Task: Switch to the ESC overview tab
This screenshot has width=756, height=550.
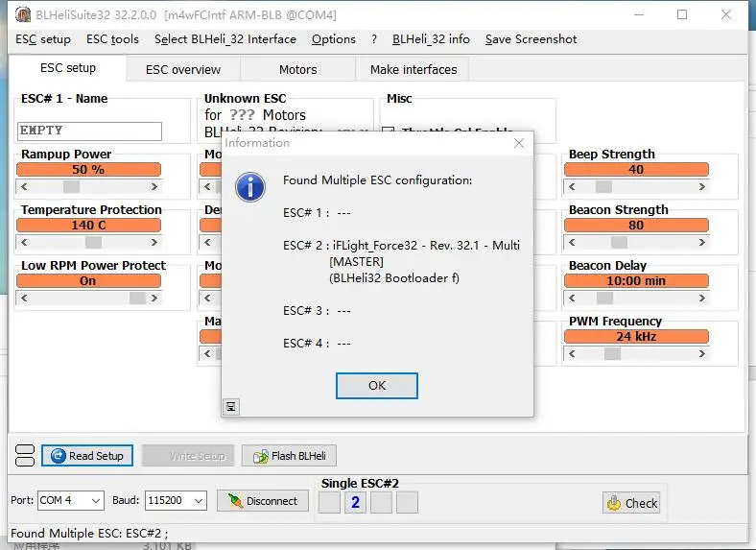Action: pos(183,69)
